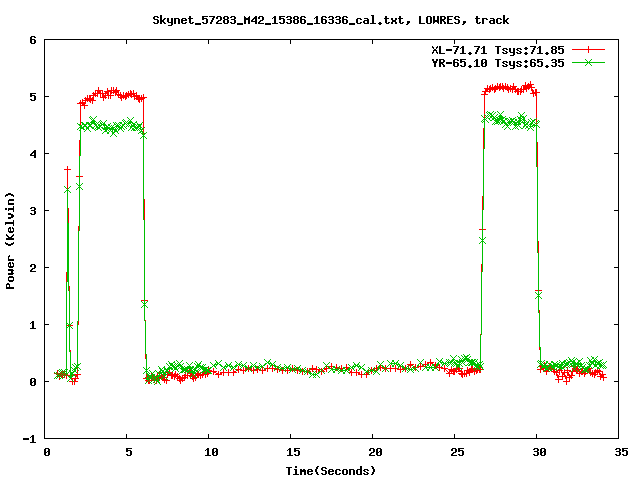The image size is (640, 480).
Task: Click the y-axis tick label -1
Action: [x=29, y=439]
